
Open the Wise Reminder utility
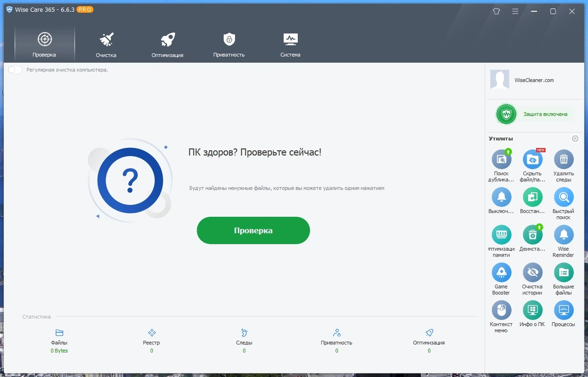tap(563, 235)
